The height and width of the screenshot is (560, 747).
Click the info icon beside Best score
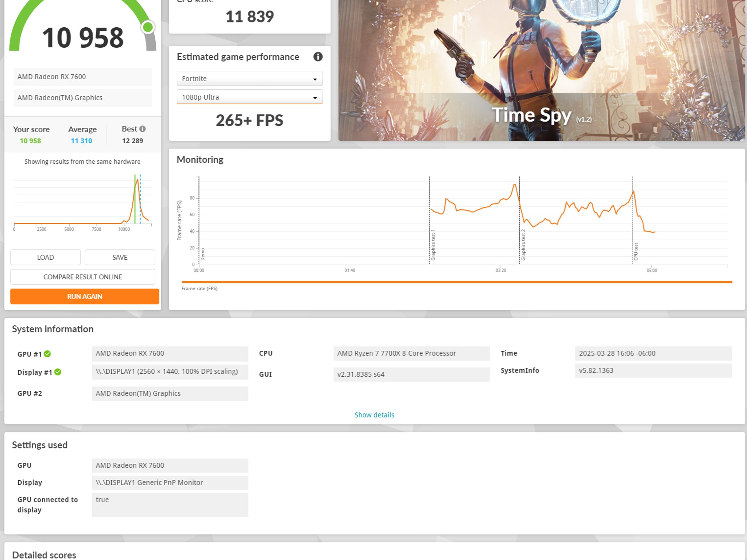(143, 129)
